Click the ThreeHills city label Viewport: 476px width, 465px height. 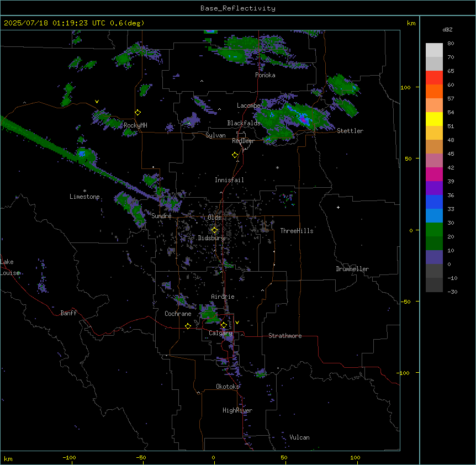(297, 231)
